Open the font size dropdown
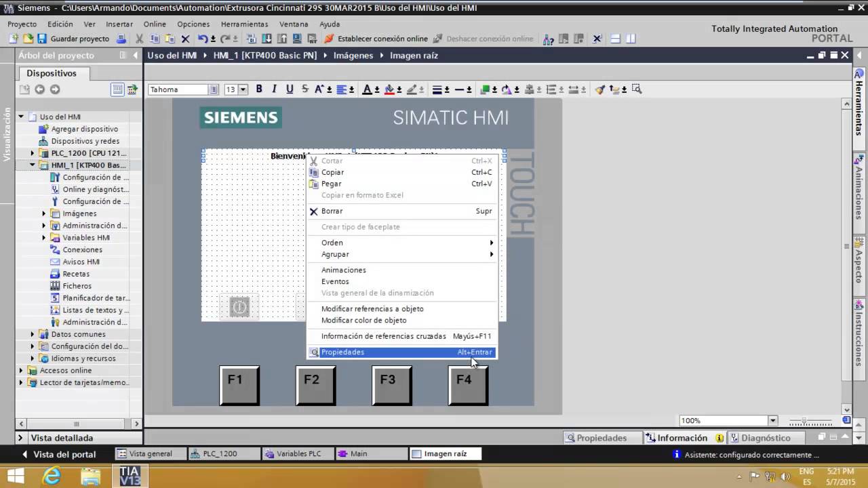 243,89
